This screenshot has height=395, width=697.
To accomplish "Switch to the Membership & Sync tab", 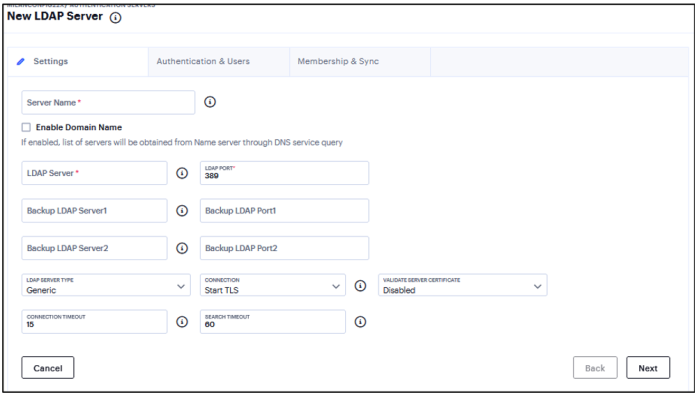I will (360, 62).
